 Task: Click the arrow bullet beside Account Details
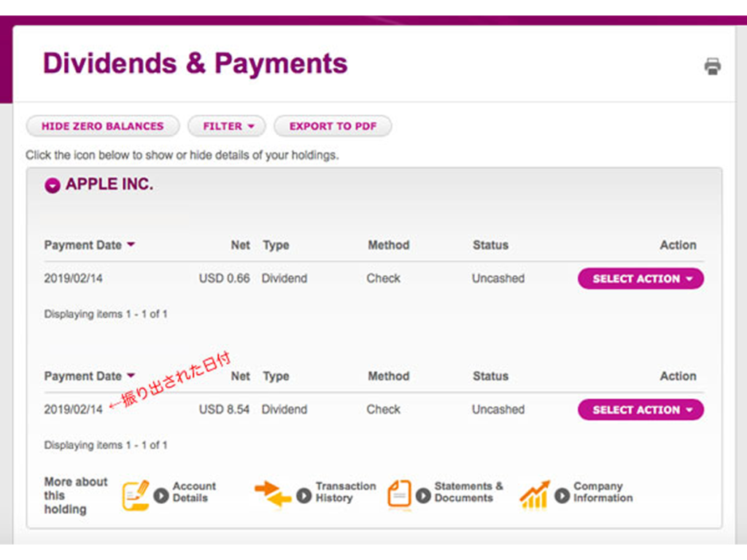(x=161, y=496)
